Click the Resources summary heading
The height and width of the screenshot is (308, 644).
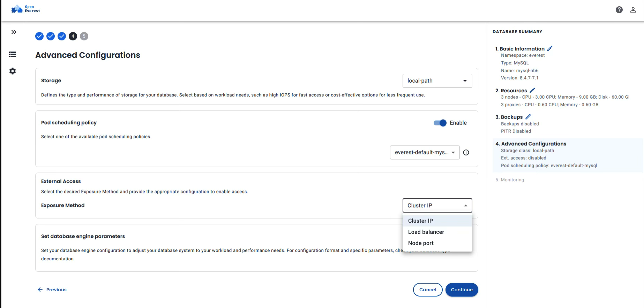click(511, 91)
